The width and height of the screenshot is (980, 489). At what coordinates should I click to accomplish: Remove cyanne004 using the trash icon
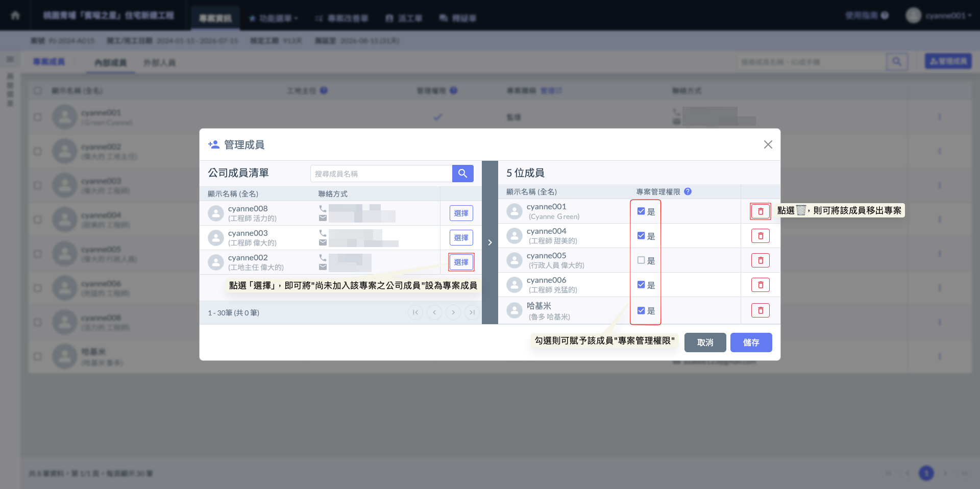(760, 236)
